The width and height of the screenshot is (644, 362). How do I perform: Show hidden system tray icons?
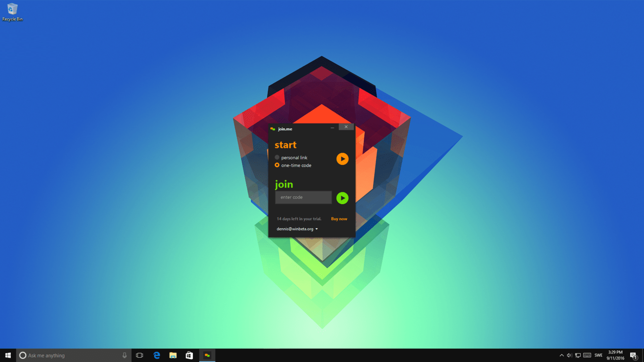click(561, 355)
